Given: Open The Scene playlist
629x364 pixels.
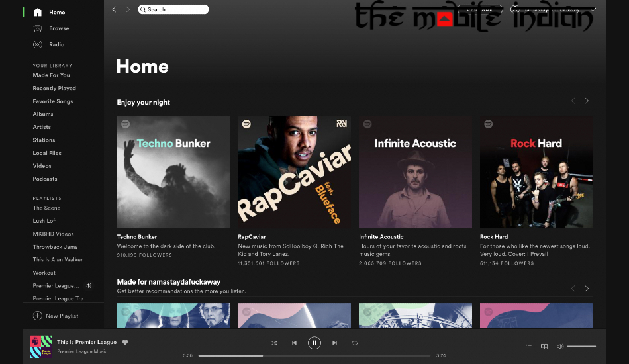Looking at the screenshot, I should pyautogui.click(x=46, y=208).
